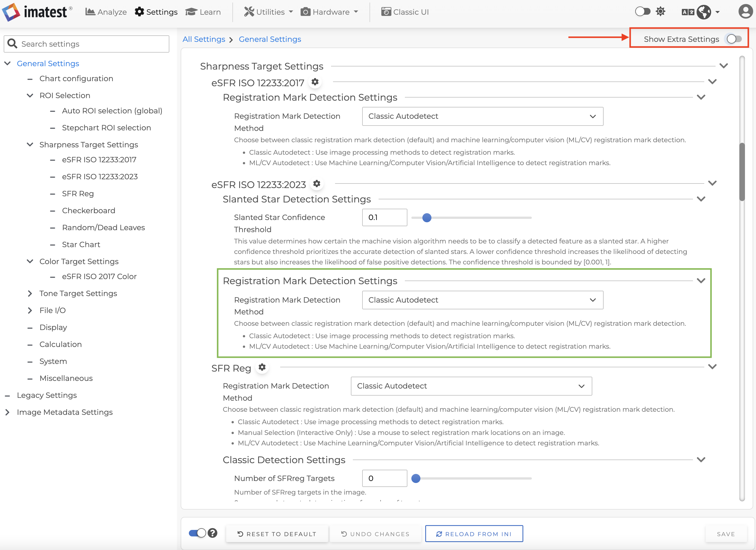Collapse Color Target Settings in sidebar

[30, 261]
